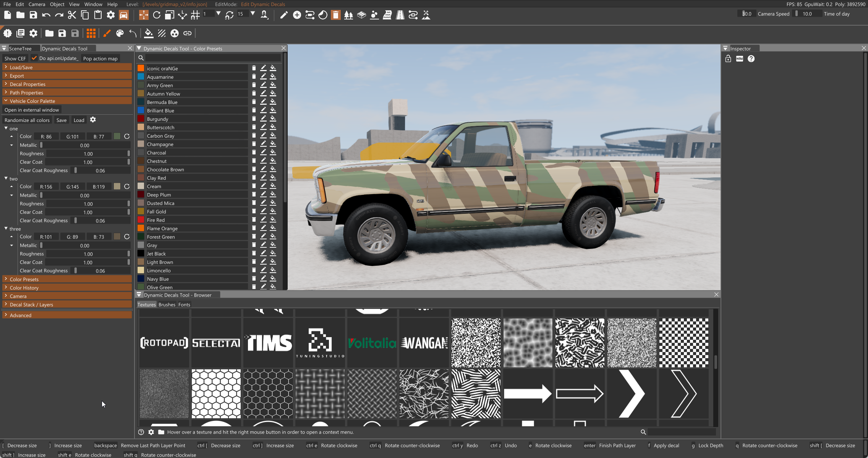Click the Randomize all colors button
Screen dimensions: 868x458
[27, 120]
